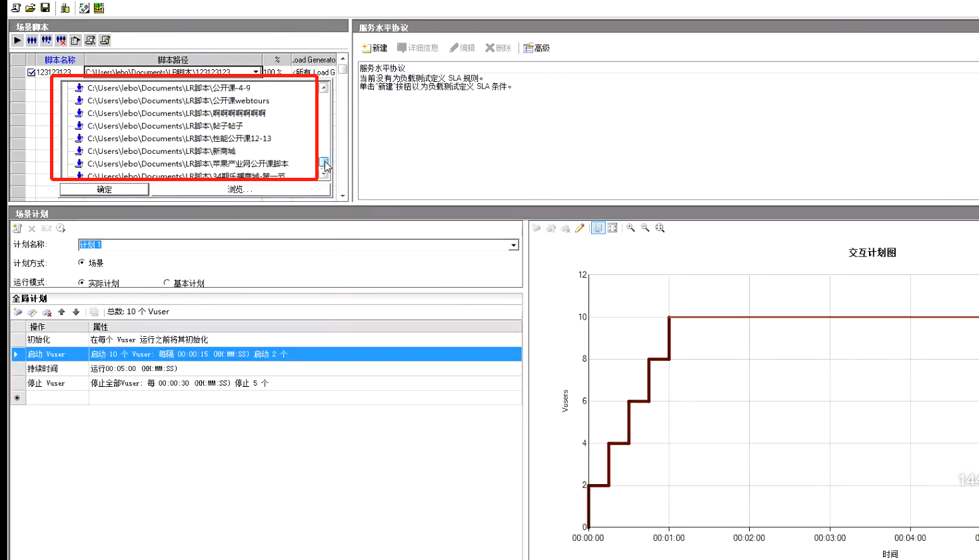The height and width of the screenshot is (560, 979).
Task: Click the new scenario icon in top toolbar
Action: tap(16, 8)
